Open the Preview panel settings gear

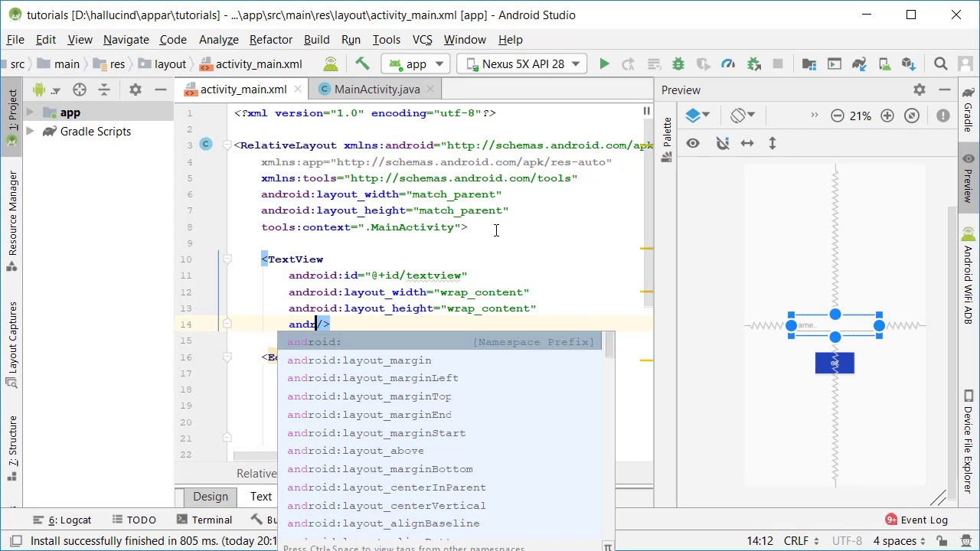point(920,90)
